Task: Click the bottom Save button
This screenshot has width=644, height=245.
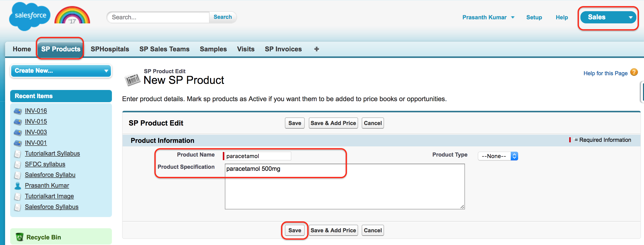Action: (x=295, y=230)
